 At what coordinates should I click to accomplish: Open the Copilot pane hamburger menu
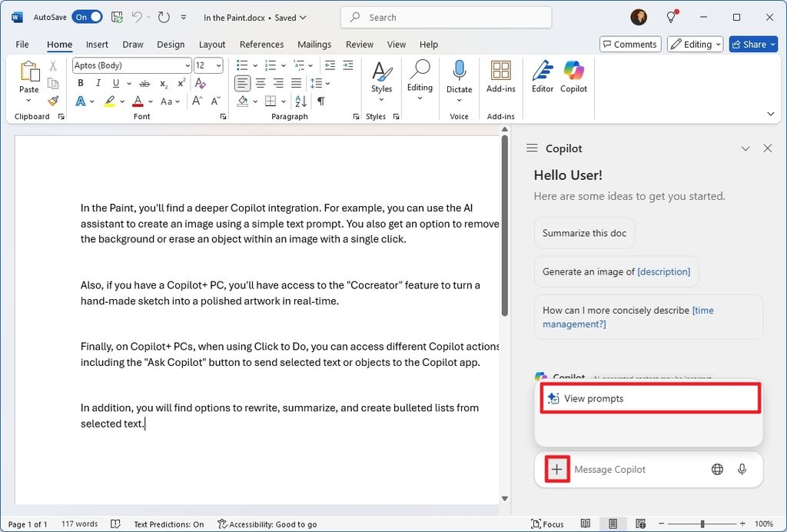[532, 148]
